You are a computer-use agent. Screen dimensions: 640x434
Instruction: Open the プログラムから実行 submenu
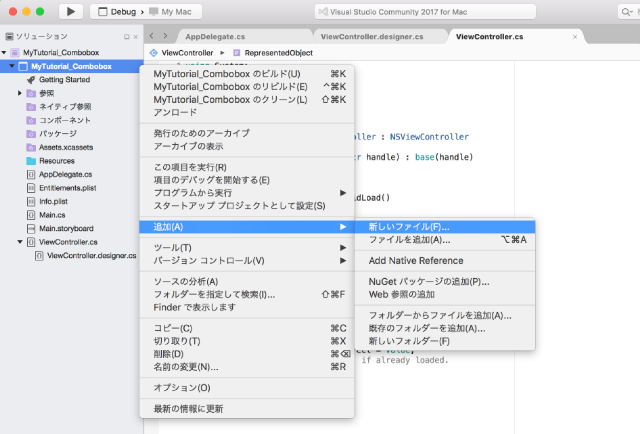click(x=247, y=193)
